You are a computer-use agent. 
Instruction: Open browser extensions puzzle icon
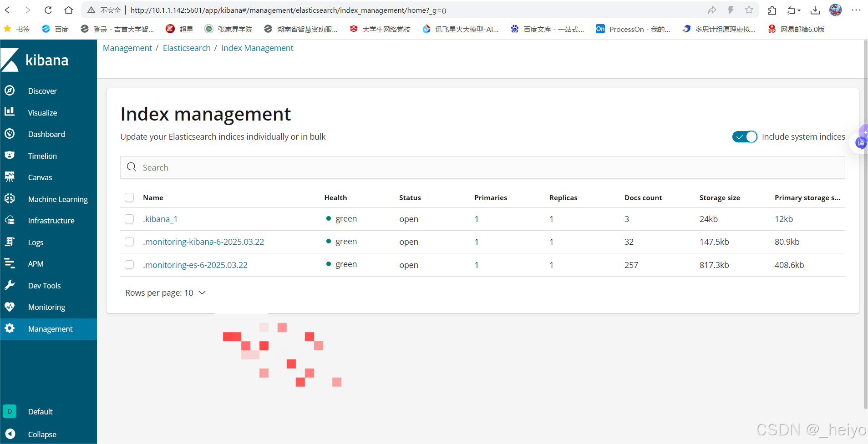(x=772, y=10)
